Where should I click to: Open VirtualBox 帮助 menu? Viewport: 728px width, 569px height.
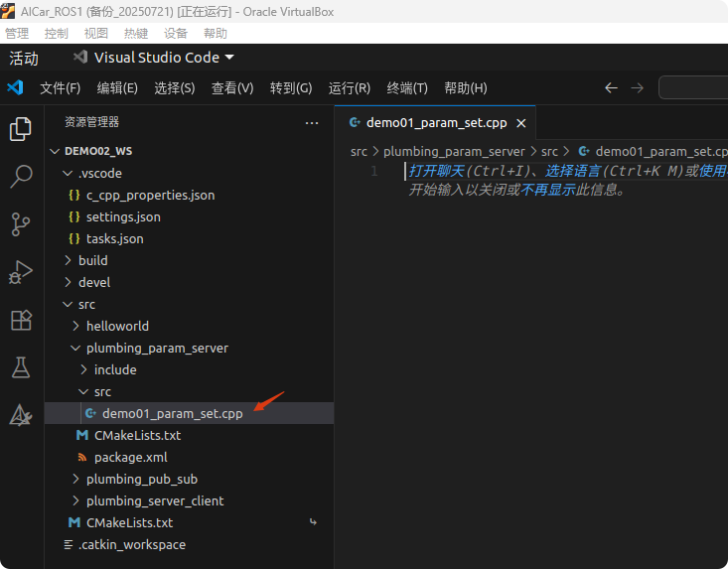pos(216,34)
